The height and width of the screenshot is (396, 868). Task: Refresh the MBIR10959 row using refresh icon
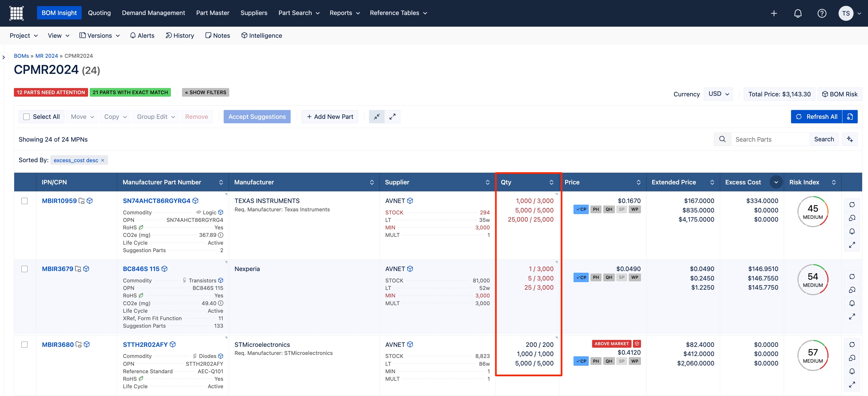tap(852, 205)
